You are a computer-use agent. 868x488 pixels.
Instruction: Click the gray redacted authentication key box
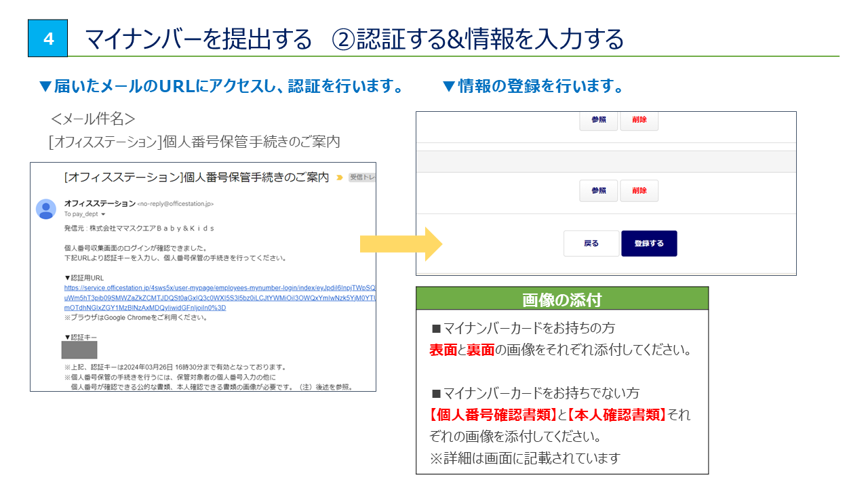79,350
